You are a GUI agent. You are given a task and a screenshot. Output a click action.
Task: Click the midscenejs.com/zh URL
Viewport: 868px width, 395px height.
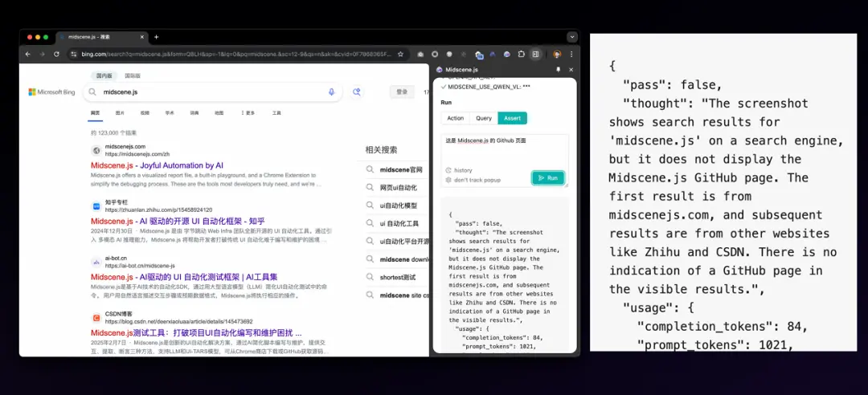pyautogui.click(x=137, y=154)
